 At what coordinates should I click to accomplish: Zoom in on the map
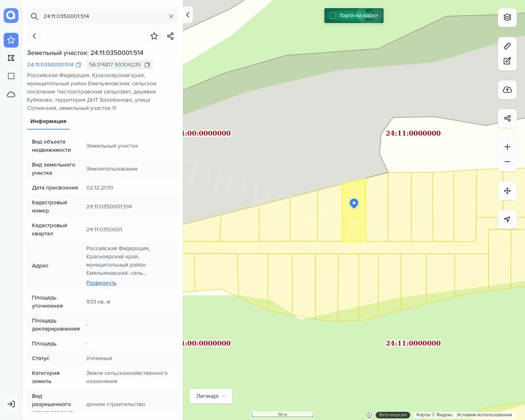(507, 147)
